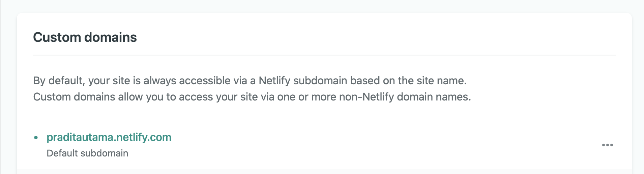Click the divider line under the heading
Screen dimensions: 644x174
pyautogui.click(x=324, y=55)
